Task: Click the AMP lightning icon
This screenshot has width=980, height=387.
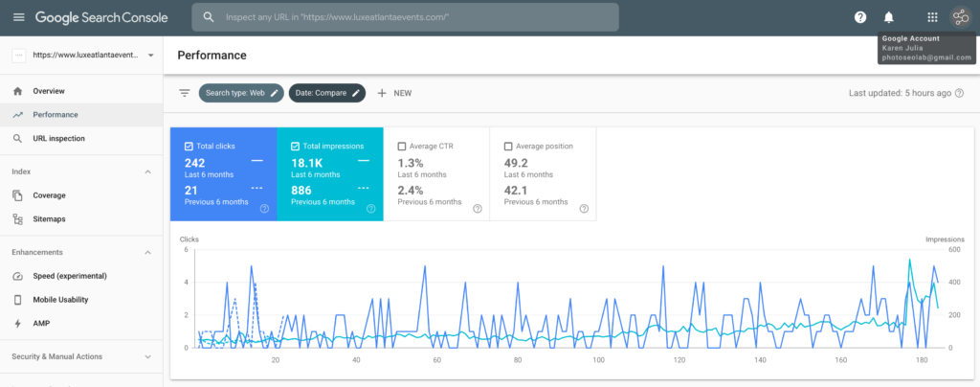Action: (x=17, y=324)
